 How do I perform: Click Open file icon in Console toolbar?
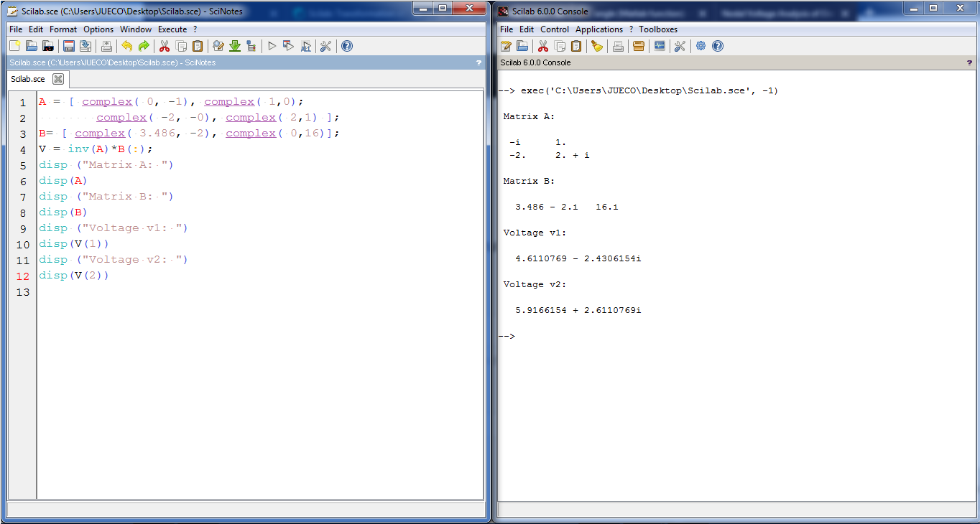pyautogui.click(x=522, y=46)
